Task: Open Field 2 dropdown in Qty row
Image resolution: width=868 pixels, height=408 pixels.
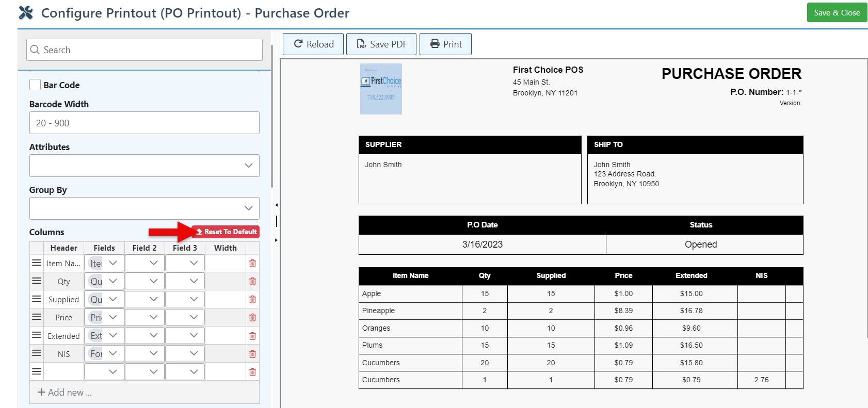Action: (144, 281)
